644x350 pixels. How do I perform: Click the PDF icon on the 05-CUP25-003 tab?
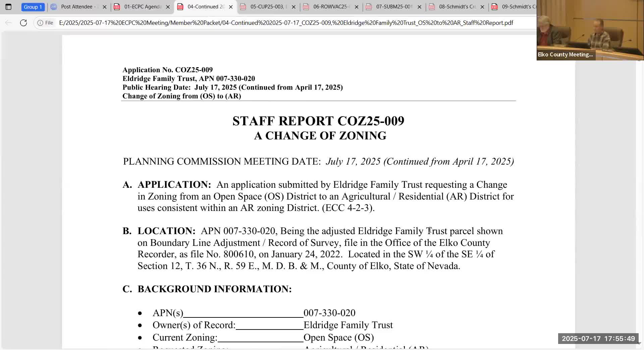point(243,7)
